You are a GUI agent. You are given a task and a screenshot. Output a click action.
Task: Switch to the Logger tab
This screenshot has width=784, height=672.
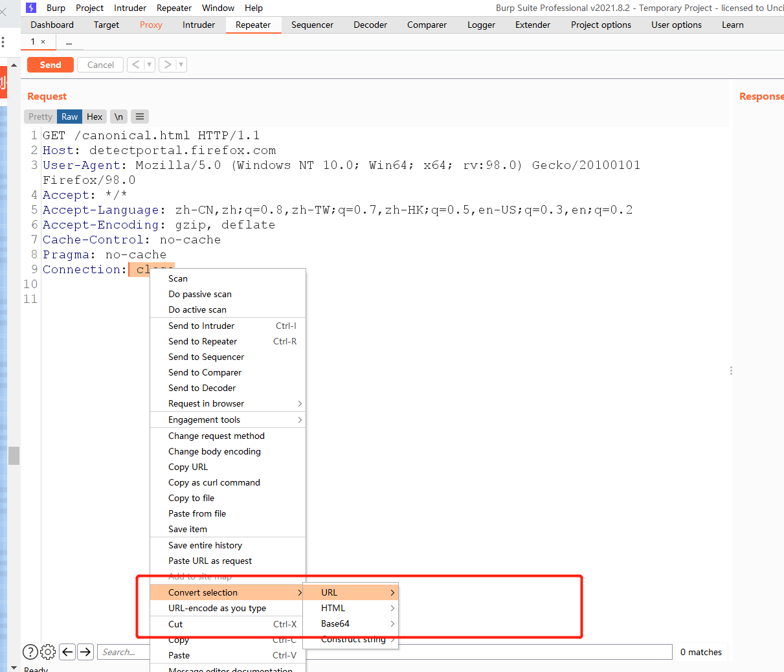point(481,25)
